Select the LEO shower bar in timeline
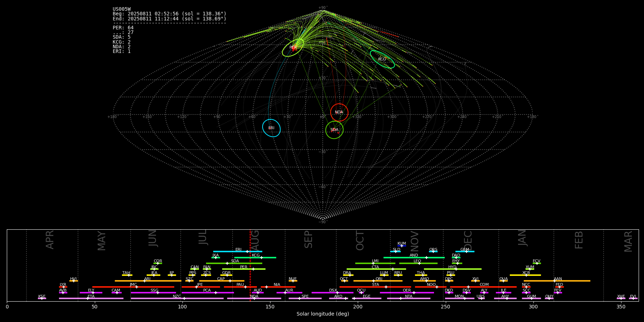 [x=418, y=263]
